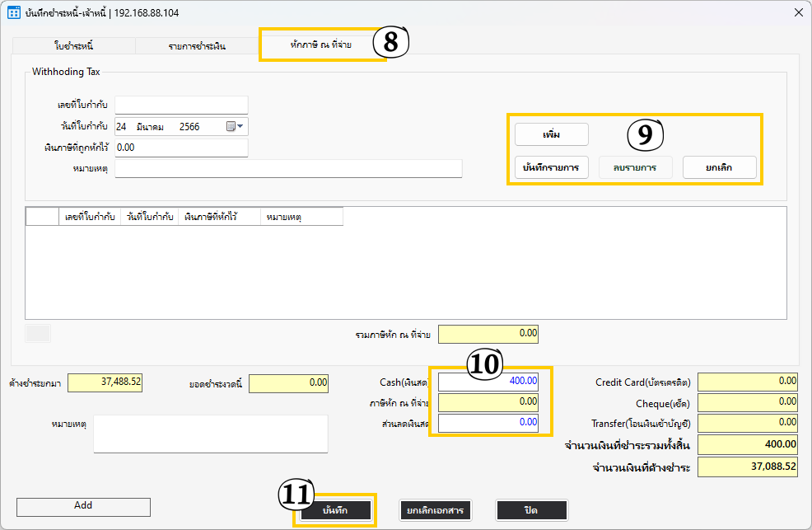
Task: Click the ลบรายการ button
Action: pos(634,167)
